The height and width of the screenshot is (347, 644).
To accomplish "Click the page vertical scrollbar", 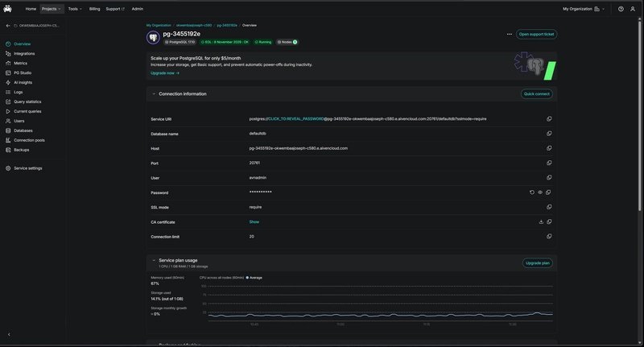I will 639,115.
